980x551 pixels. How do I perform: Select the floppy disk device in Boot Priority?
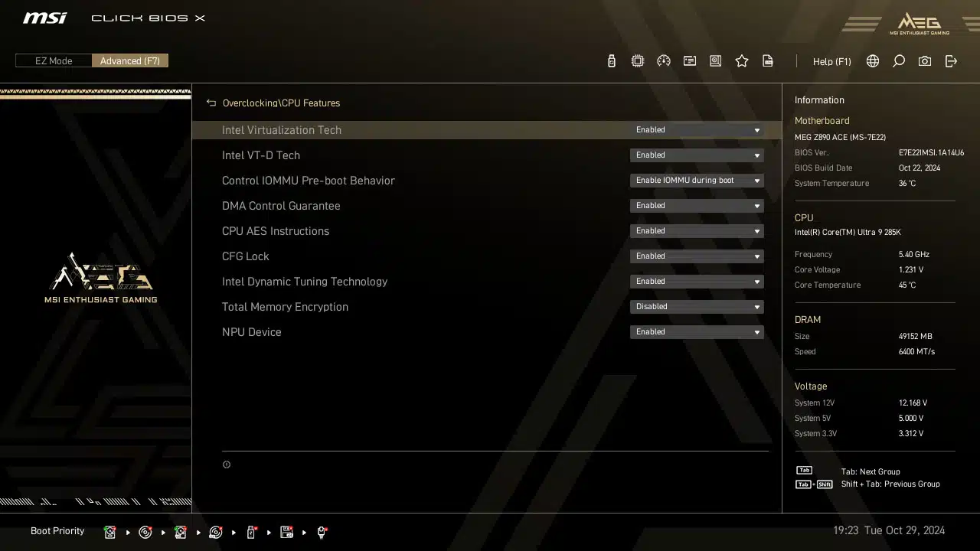point(287,532)
